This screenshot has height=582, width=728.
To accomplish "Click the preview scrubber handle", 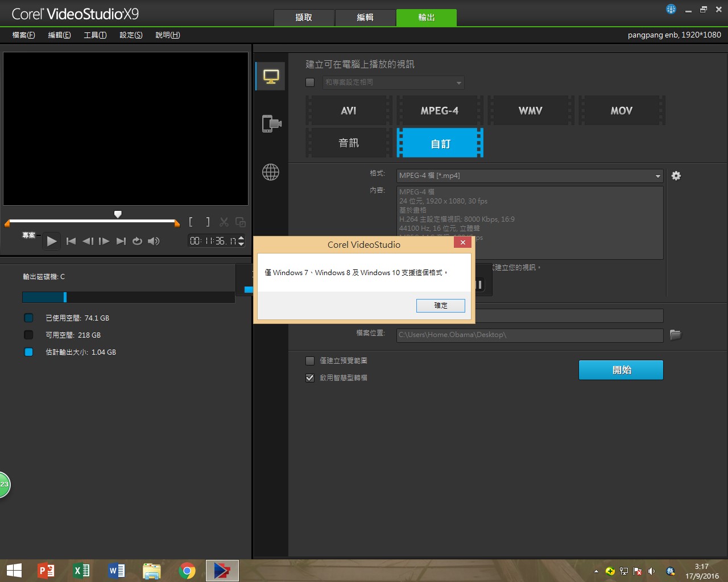I will coord(118,214).
